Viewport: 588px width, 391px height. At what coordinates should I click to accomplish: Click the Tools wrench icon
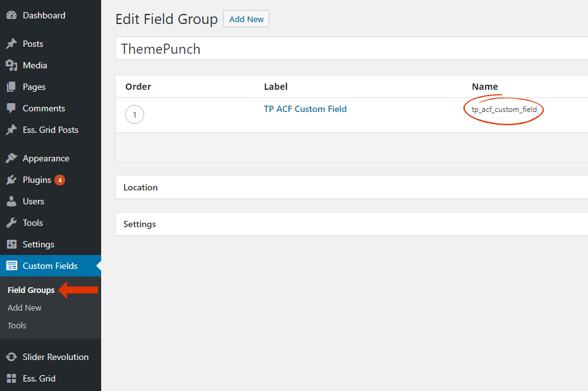click(11, 223)
